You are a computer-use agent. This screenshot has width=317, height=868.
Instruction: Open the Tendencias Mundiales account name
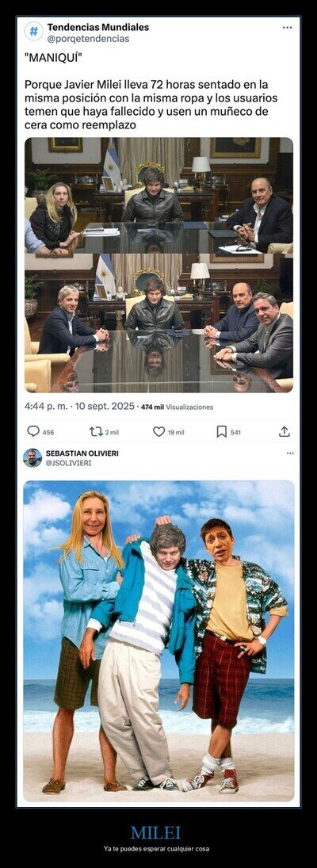pos(98,27)
